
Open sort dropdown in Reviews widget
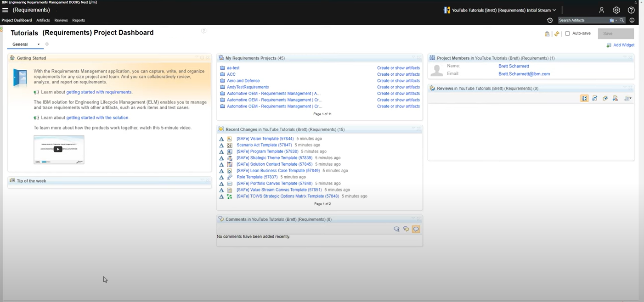(x=628, y=98)
